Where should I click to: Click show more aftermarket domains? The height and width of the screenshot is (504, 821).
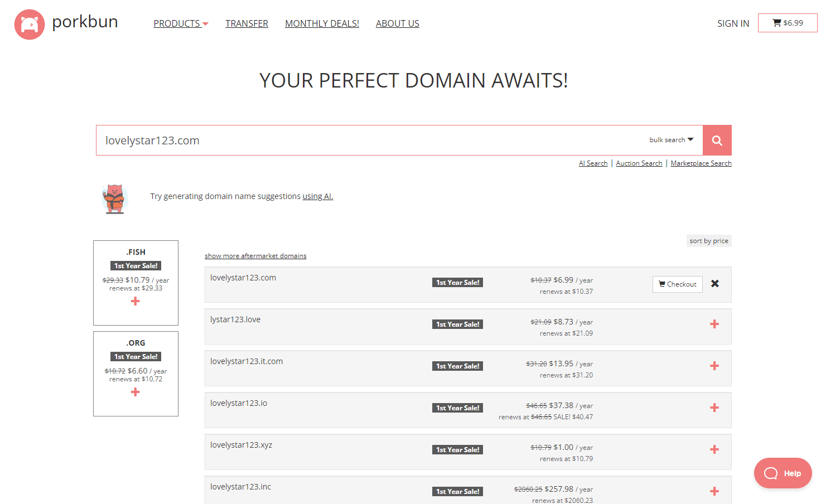pos(255,256)
